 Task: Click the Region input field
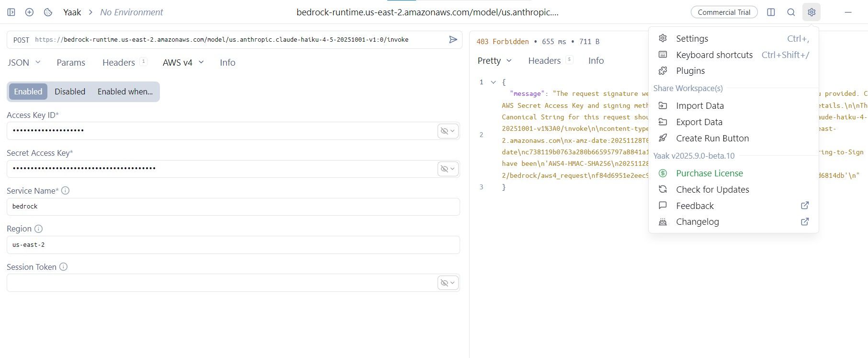click(233, 245)
